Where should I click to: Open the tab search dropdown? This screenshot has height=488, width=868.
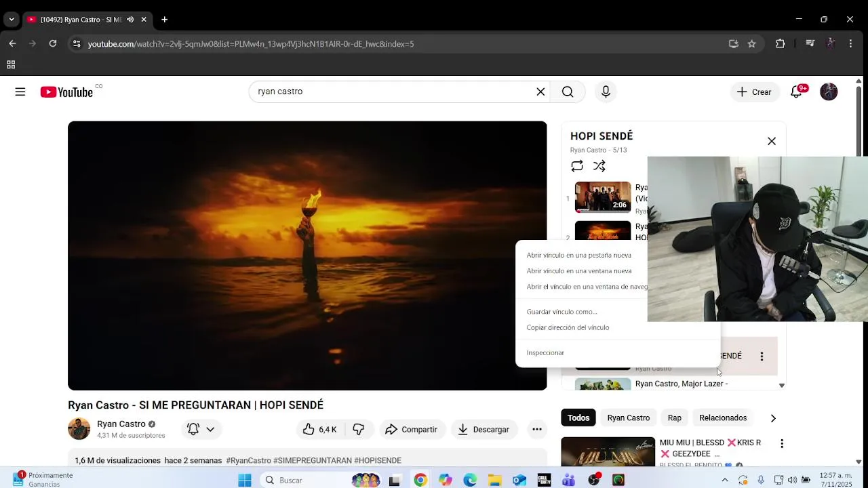pyautogui.click(x=12, y=20)
